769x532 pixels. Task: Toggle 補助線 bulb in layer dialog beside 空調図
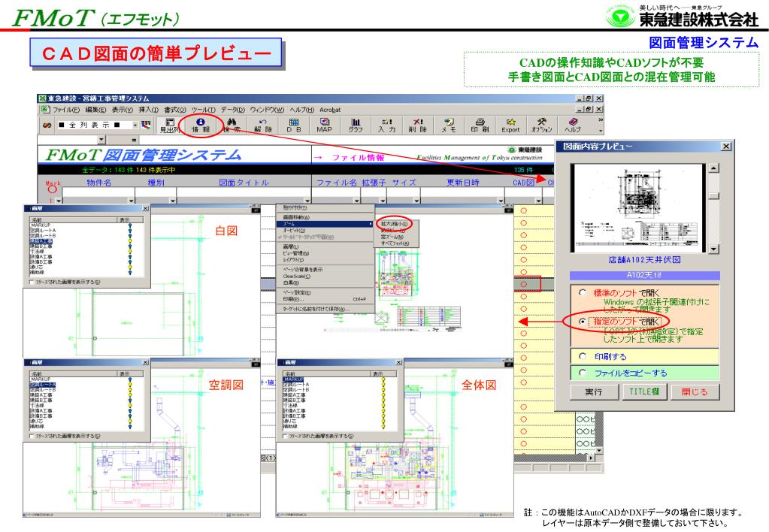point(130,426)
